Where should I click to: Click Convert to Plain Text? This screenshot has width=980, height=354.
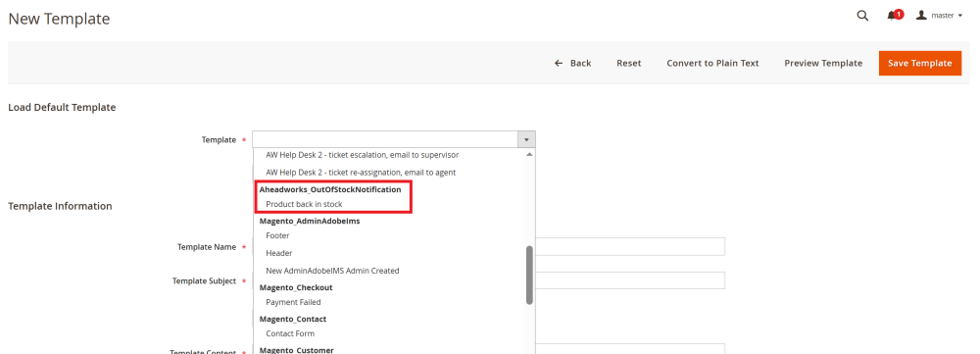[712, 63]
